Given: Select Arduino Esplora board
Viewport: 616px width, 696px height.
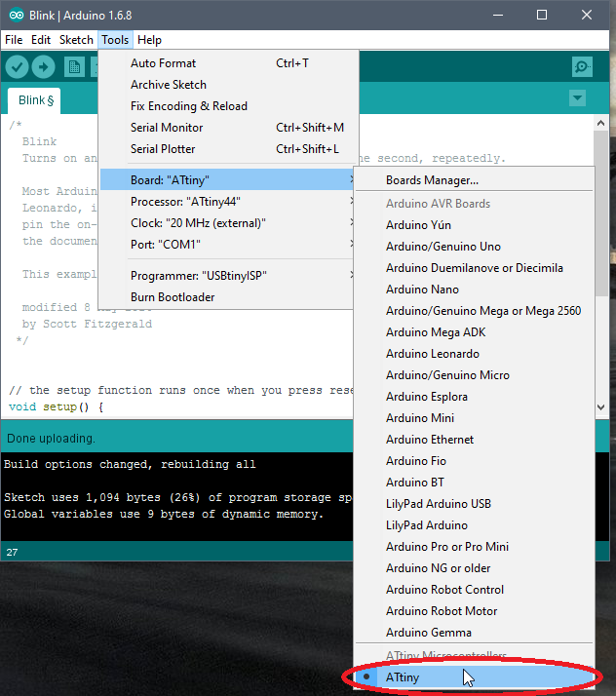Looking at the screenshot, I should point(475,397).
